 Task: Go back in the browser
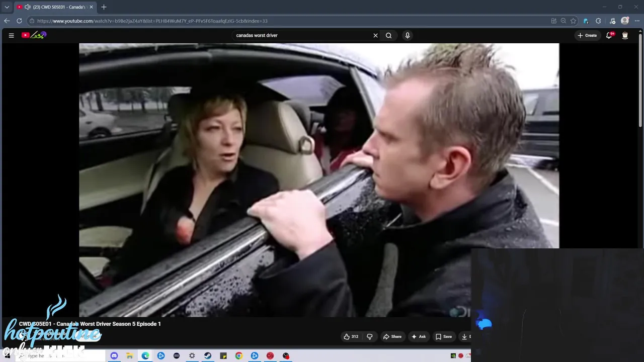[7, 21]
